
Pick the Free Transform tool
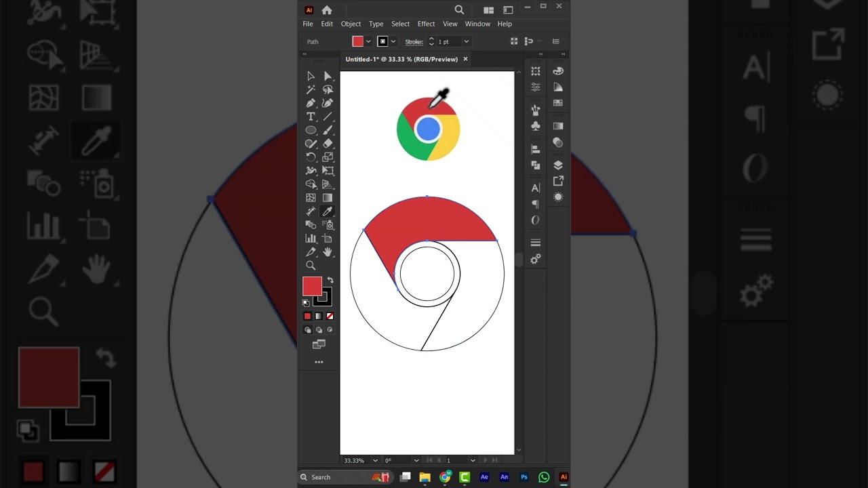coord(328,171)
